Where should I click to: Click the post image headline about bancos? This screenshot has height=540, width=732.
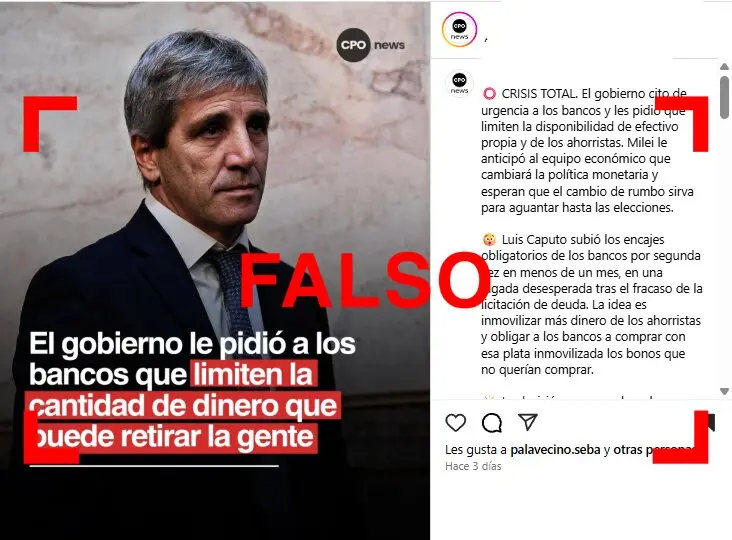(192, 390)
